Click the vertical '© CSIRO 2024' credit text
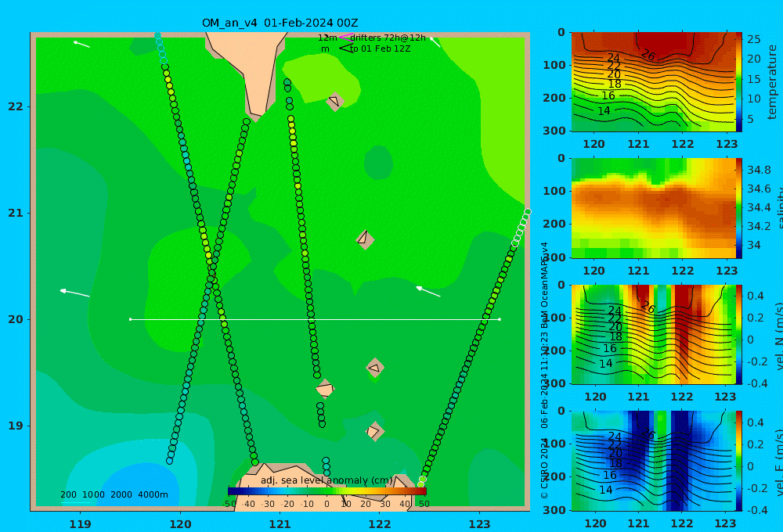783x532 pixels. click(544, 467)
